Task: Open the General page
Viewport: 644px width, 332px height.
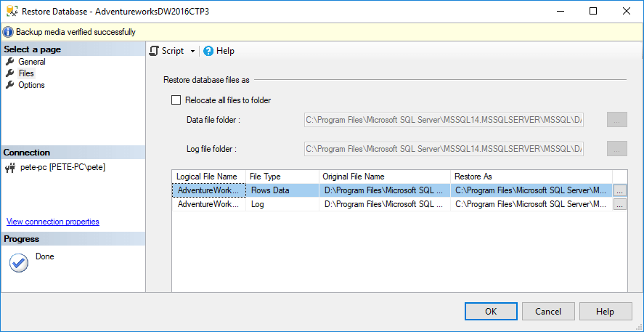Action: (32, 62)
